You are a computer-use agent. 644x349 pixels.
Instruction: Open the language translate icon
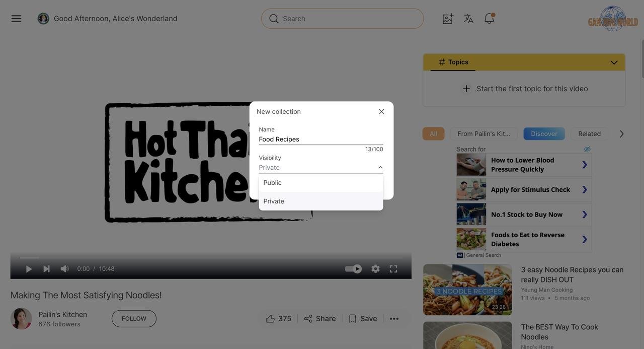pyautogui.click(x=468, y=19)
